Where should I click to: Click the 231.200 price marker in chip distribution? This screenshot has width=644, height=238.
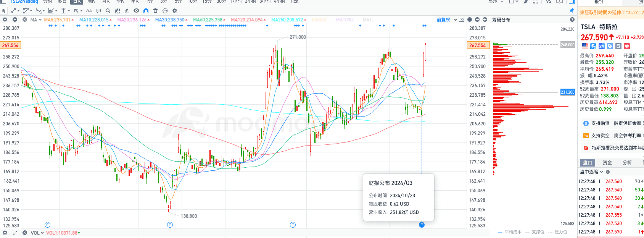click(x=567, y=92)
